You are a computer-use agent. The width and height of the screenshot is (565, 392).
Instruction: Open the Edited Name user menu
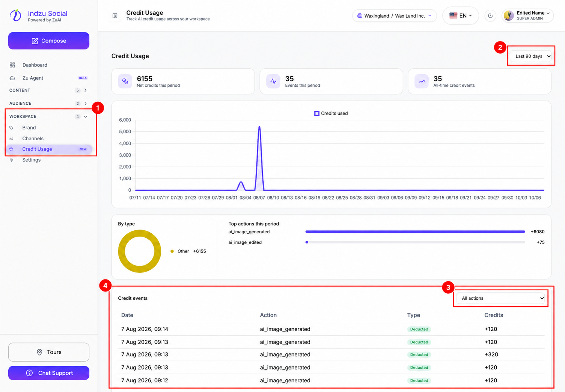coord(527,16)
